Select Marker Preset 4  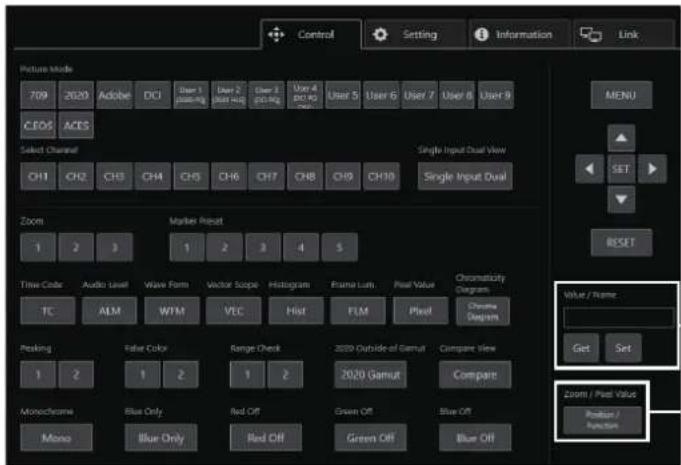(x=301, y=247)
